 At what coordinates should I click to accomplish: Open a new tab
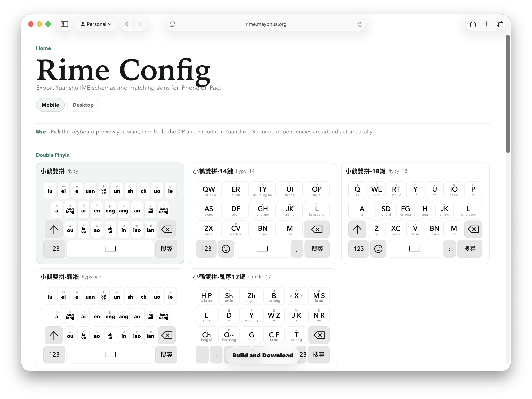click(486, 24)
